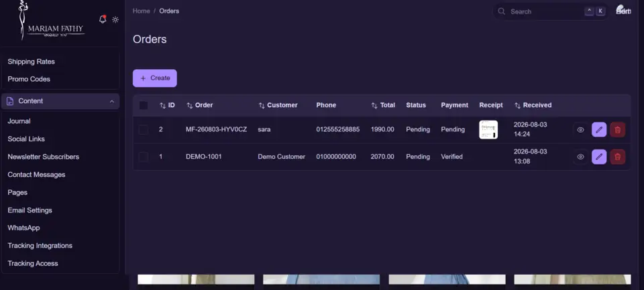Viewport: 644px width, 290px height.
Task: Click the Payment column header
Action: click(x=455, y=105)
